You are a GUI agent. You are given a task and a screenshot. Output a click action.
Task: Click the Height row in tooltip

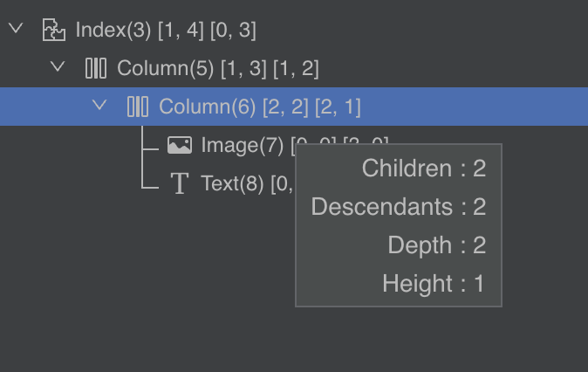tap(433, 284)
